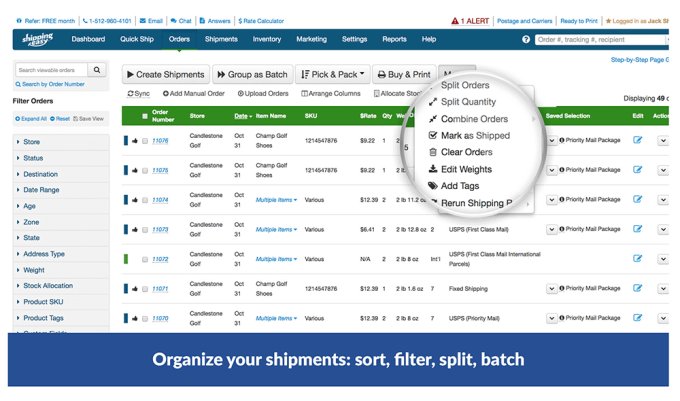Check the box for order 11071
The height and width of the screenshot is (401, 680).
click(x=145, y=289)
